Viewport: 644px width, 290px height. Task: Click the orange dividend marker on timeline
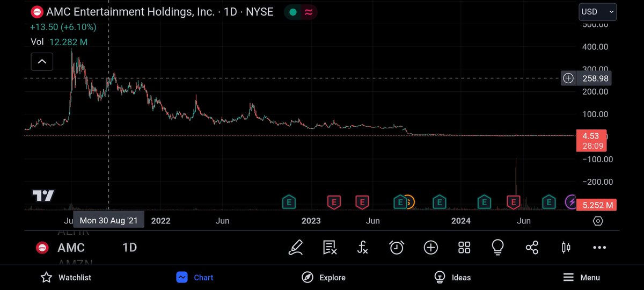[409, 202]
